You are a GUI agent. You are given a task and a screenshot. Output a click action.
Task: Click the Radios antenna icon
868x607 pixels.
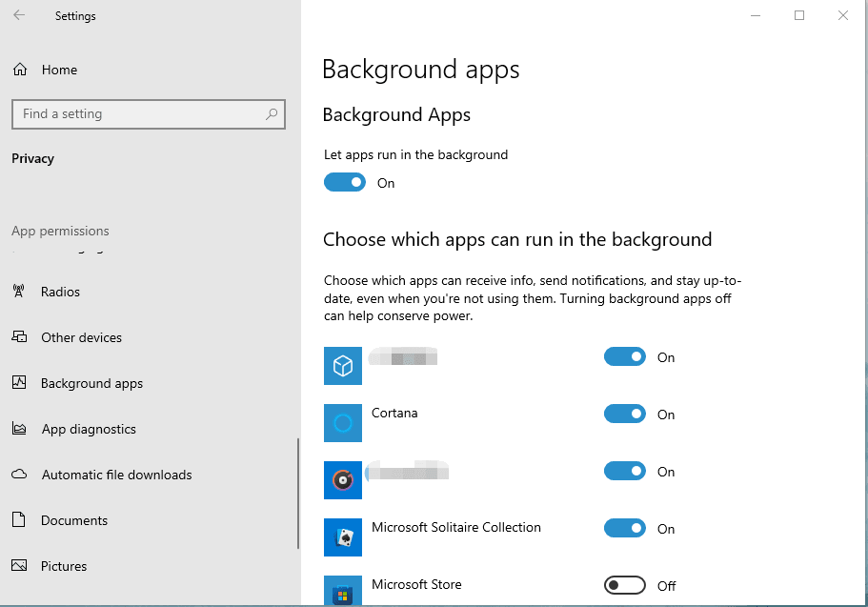coord(19,292)
